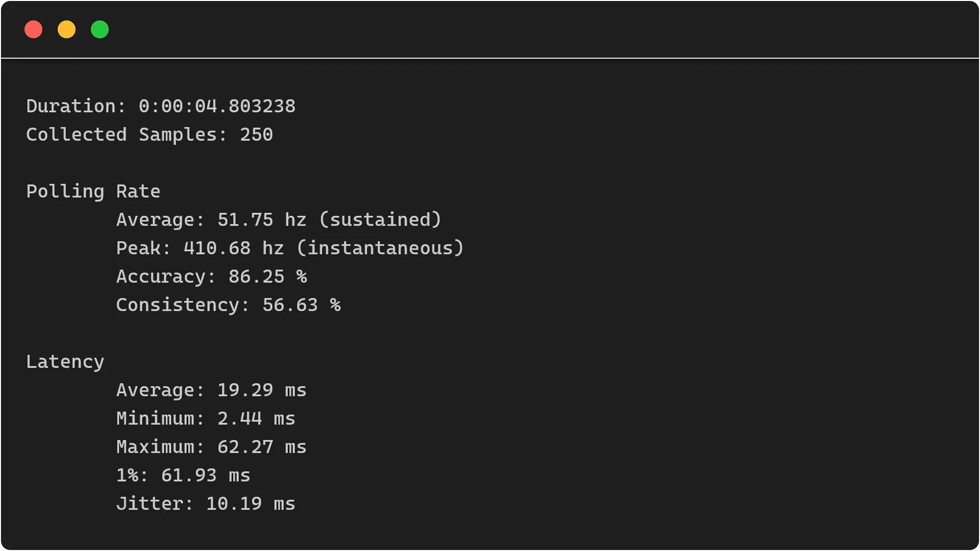Click the Polling Rate heading
The image size is (980, 551).
93,192
